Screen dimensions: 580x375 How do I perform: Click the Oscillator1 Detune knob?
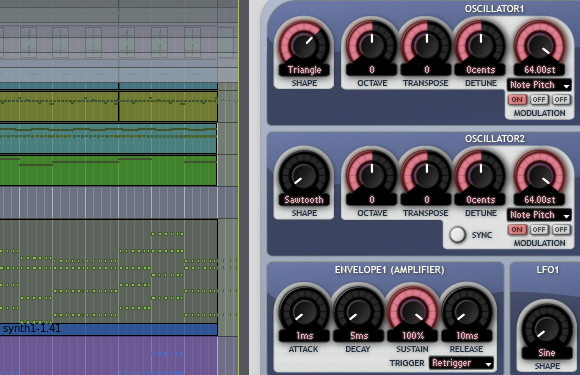click(480, 44)
